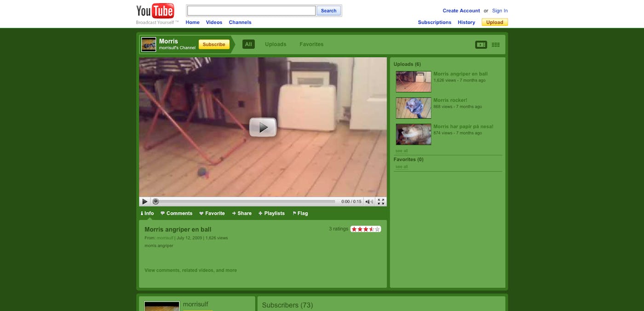This screenshot has height=311, width=644.
Task: Click see all under Favorites
Action: coord(402,167)
